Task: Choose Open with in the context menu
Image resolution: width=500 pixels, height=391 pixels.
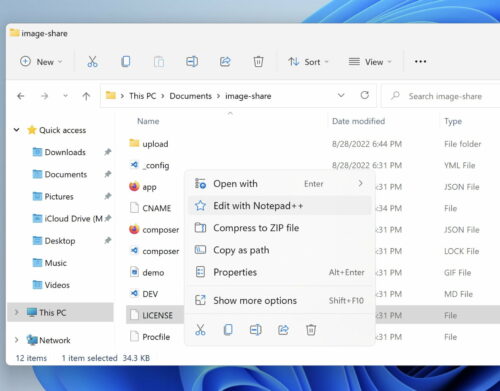Action: tap(279, 184)
